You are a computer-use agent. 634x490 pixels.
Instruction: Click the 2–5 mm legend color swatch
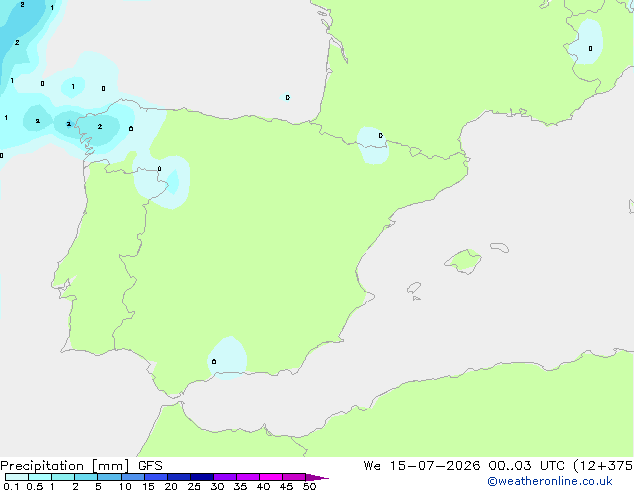[86, 477]
